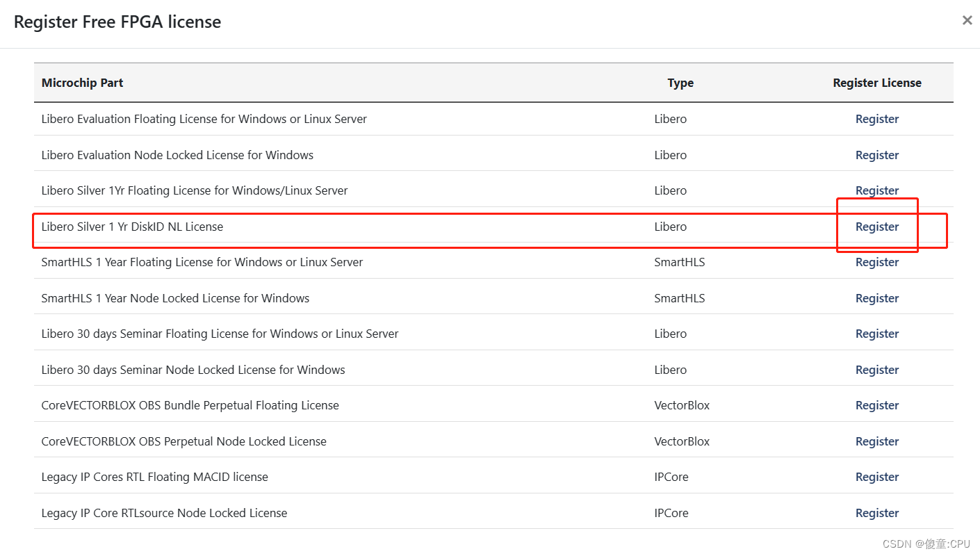Click the Register Free FPGA license dialog title
980x556 pixels.
(117, 22)
